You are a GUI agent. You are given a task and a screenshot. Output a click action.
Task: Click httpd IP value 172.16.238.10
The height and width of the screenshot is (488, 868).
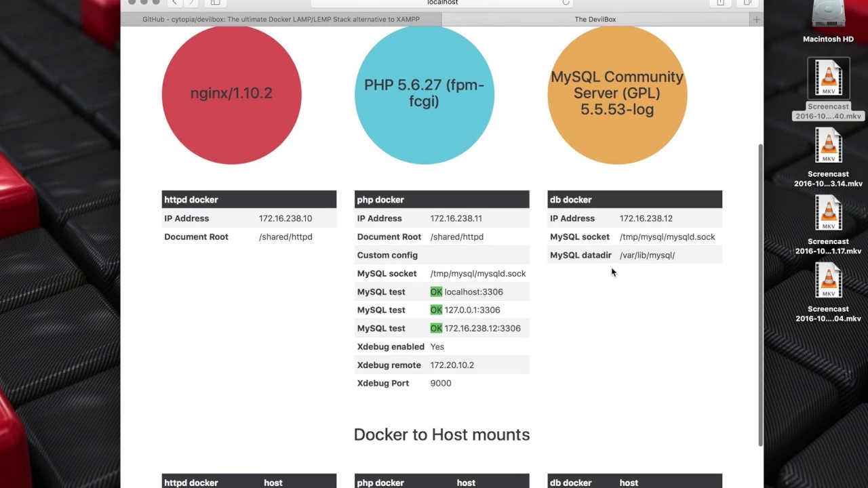(x=285, y=218)
